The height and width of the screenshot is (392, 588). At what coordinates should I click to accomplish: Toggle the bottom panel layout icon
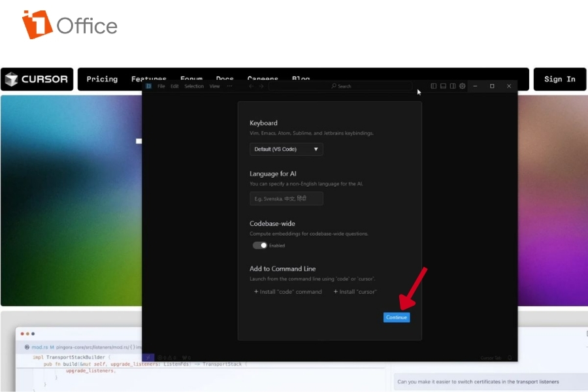[x=443, y=86]
